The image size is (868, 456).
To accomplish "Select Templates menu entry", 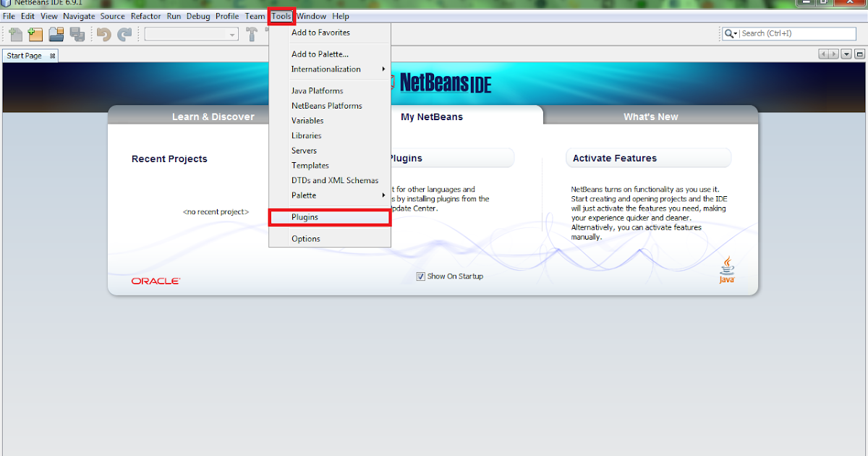I will click(x=330, y=166).
